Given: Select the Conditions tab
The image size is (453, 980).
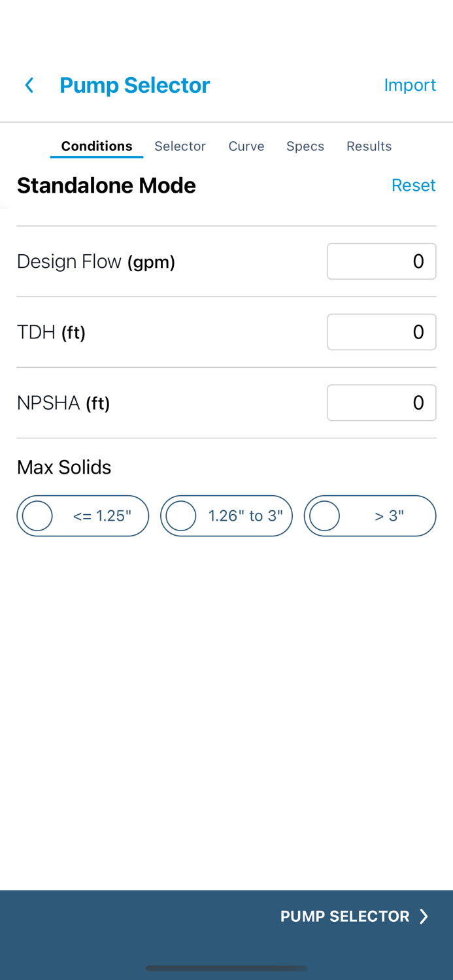Looking at the screenshot, I should 97,146.
